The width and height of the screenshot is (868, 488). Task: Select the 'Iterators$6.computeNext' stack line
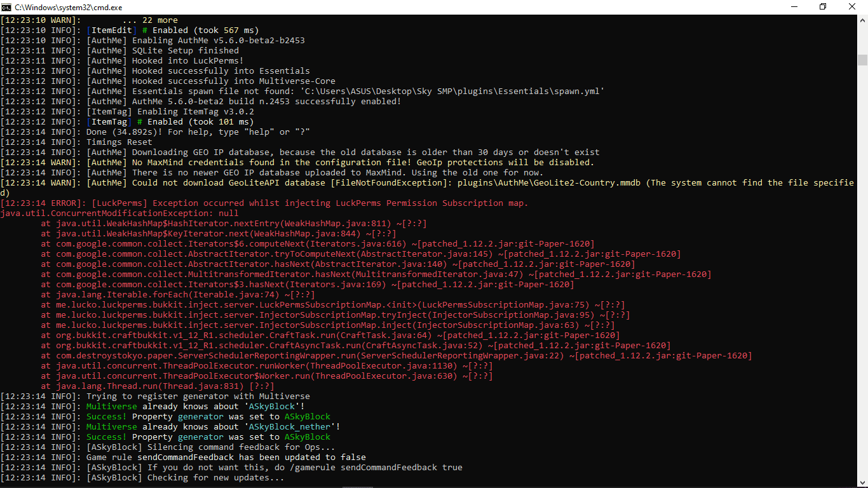click(318, 244)
